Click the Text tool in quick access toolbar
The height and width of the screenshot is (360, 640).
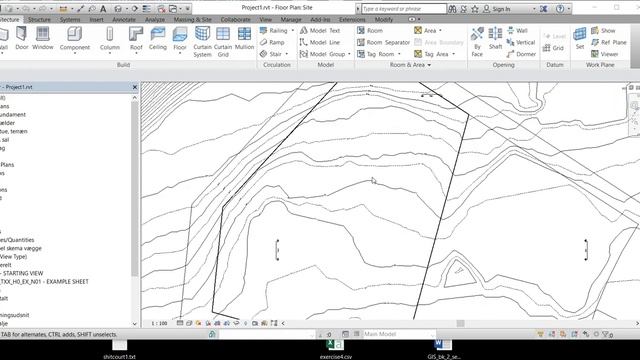click(x=103, y=9)
